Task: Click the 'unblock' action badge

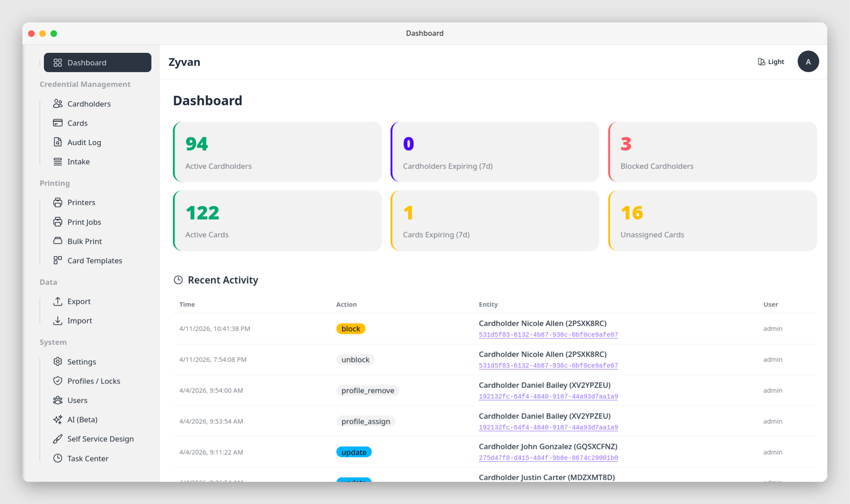Action: point(355,360)
